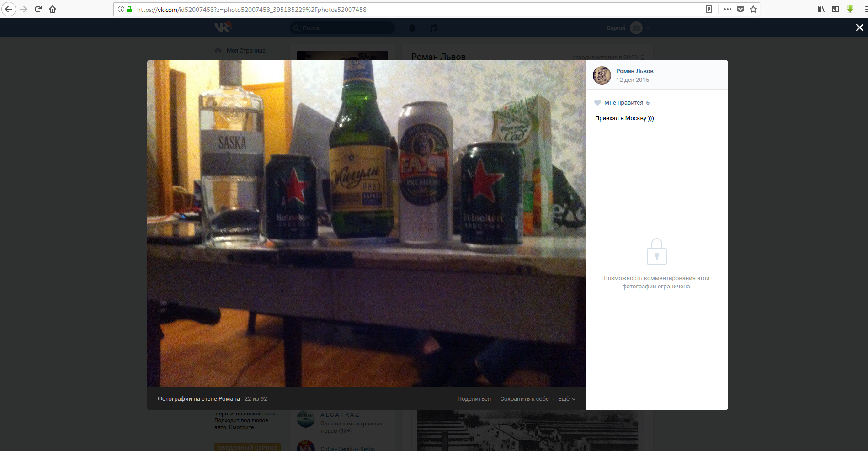Screen dimensions: 868x451
Task: Click the browser back button
Action: click(9, 9)
